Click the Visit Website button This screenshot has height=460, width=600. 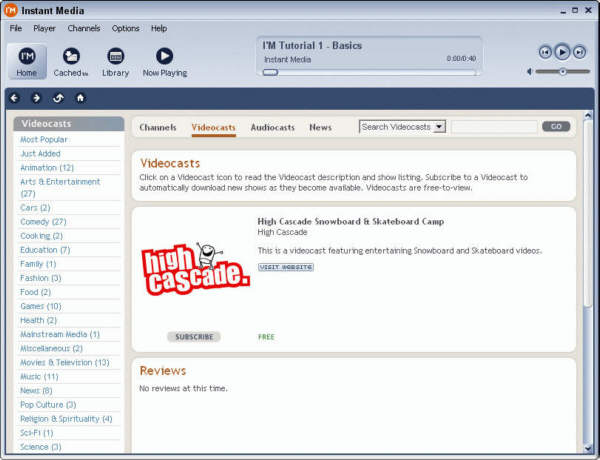(x=286, y=267)
